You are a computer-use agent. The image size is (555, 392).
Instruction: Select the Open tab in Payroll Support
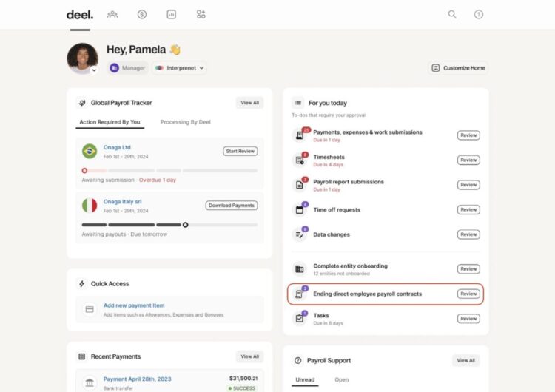(342, 379)
